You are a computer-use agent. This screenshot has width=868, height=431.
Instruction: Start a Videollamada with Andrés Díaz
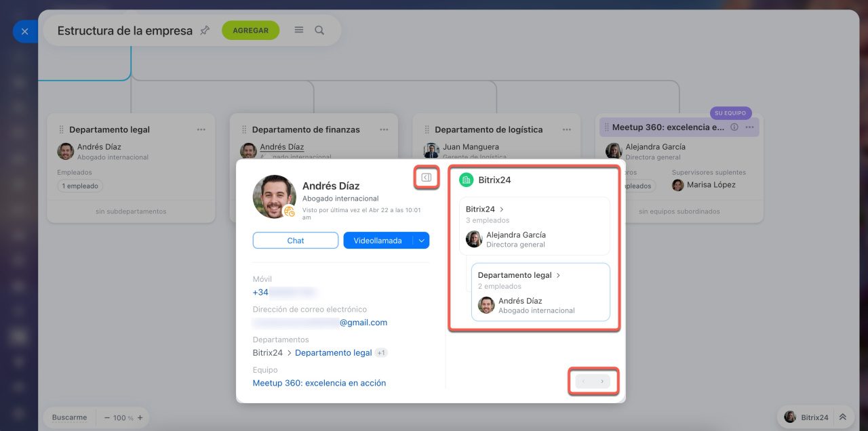pyautogui.click(x=378, y=241)
